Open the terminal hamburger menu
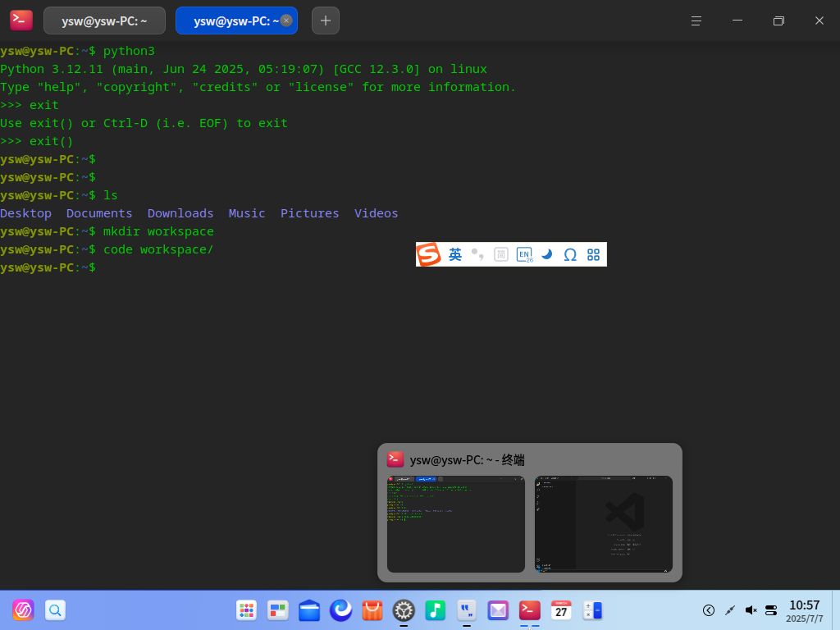The width and height of the screenshot is (840, 630). pos(696,21)
